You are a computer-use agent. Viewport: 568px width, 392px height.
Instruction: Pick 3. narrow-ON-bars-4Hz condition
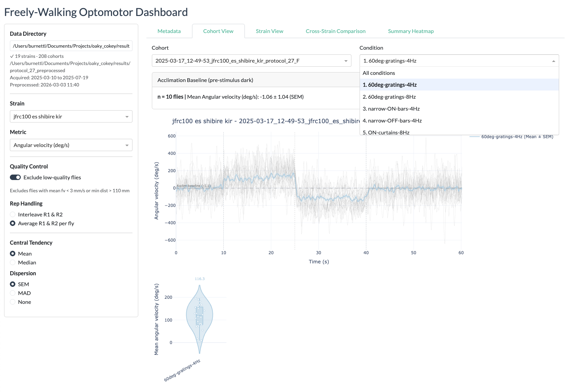pyautogui.click(x=391, y=109)
